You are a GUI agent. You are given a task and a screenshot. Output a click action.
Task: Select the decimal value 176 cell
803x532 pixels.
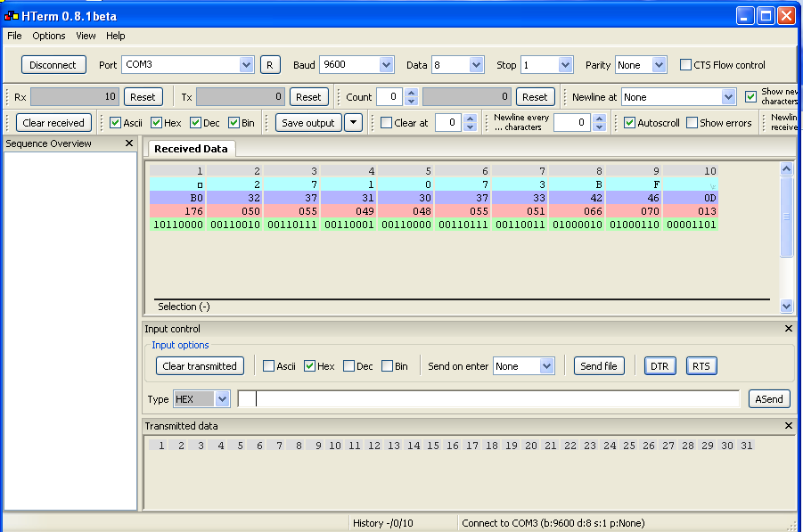click(x=177, y=211)
